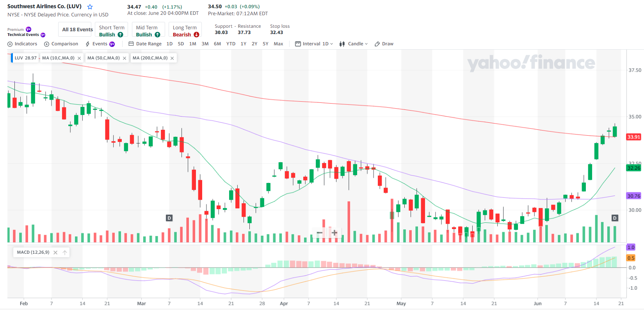This screenshot has height=310, width=644.
Task: Click the MA (50,C,MA,0) indicator label
Action: [x=103, y=58]
